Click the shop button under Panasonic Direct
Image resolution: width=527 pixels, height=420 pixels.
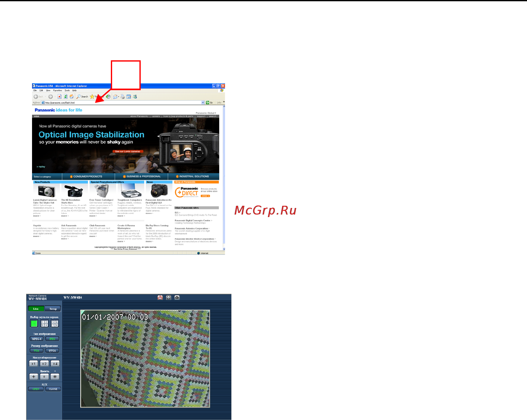[205, 196]
